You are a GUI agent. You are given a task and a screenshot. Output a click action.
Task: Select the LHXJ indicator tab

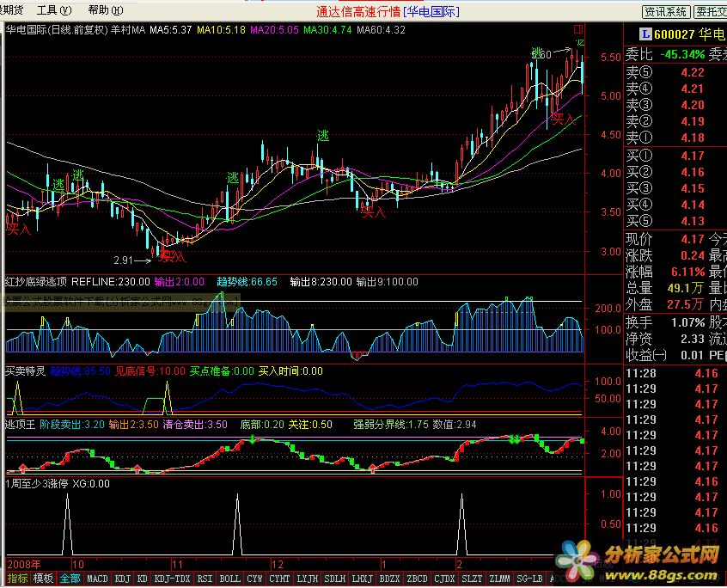(x=362, y=579)
